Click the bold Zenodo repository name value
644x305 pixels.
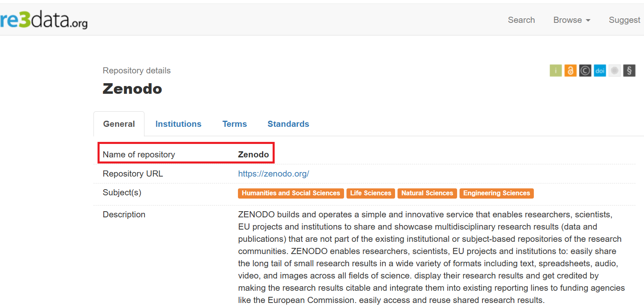[x=253, y=155]
